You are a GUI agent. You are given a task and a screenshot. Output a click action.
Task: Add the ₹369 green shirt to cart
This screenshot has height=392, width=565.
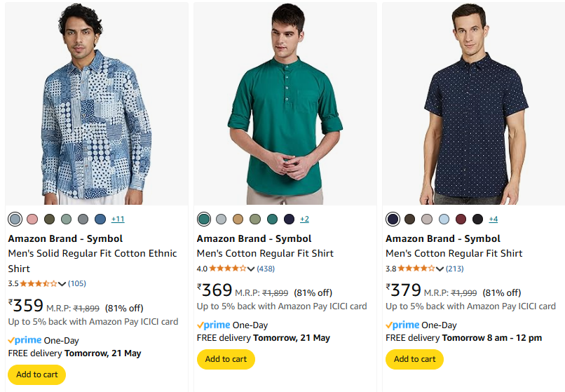pyautogui.click(x=226, y=359)
